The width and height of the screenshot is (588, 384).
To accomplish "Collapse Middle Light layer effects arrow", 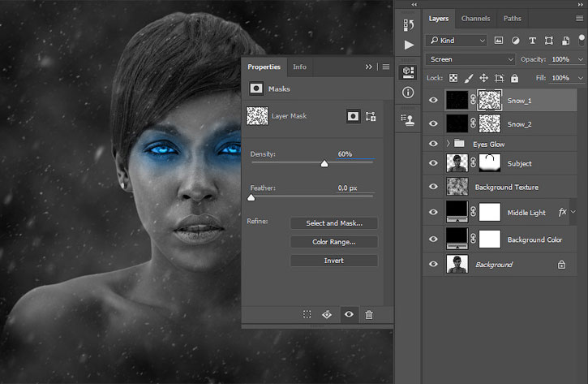I will pyautogui.click(x=573, y=212).
